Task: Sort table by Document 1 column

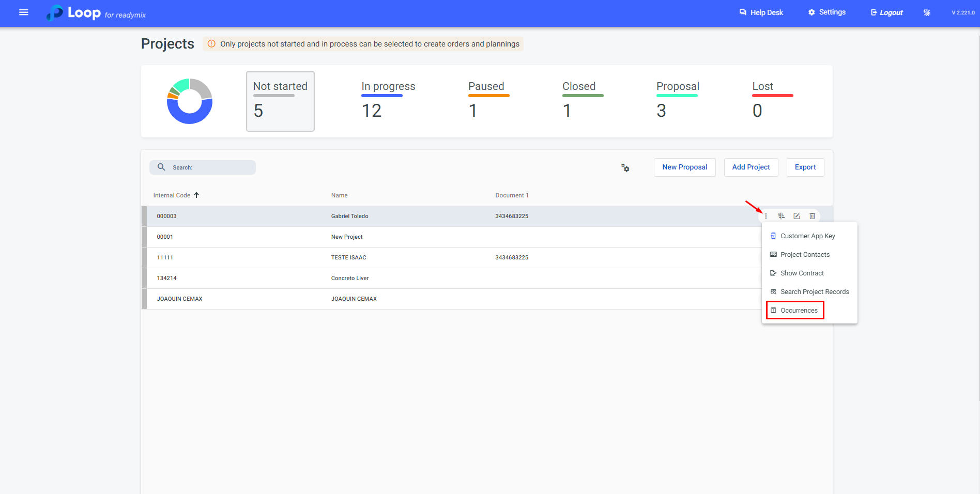Action: 512,195
